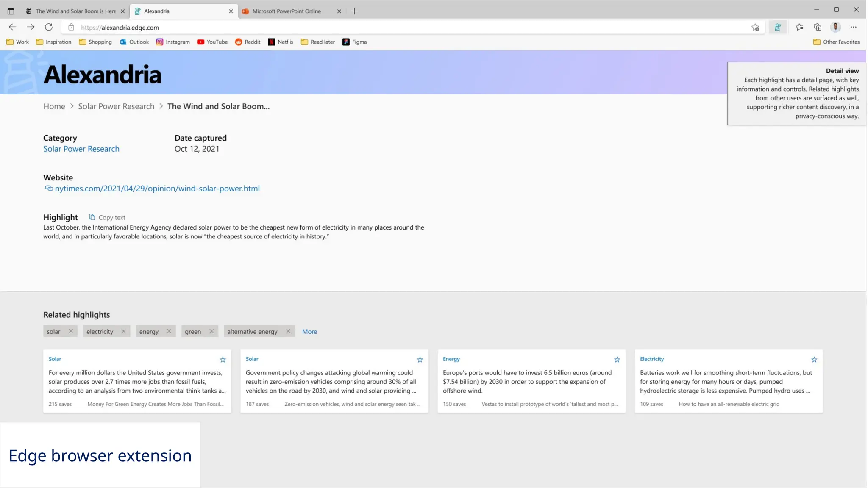Open Settings and more ellipsis menu
This screenshot has height=488, width=868.
pyautogui.click(x=853, y=27)
